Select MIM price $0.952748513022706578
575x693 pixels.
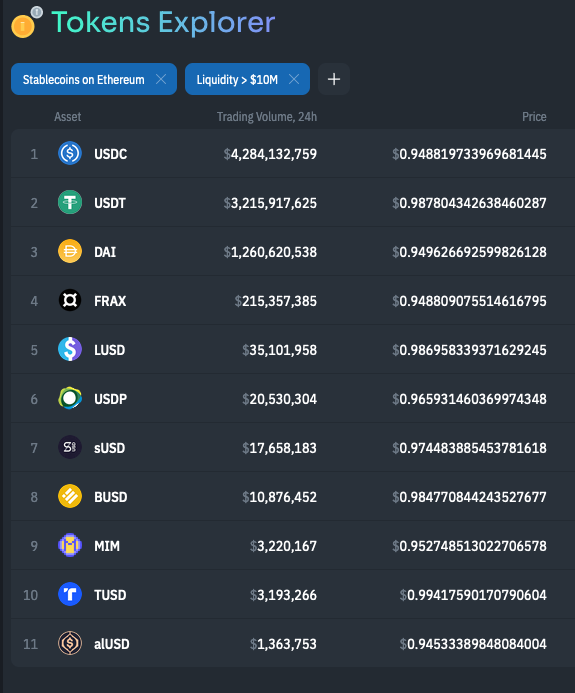[x=469, y=546]
